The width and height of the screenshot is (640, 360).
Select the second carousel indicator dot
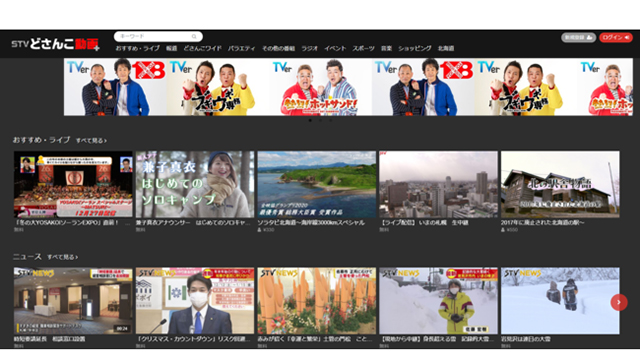click(320, 120)
